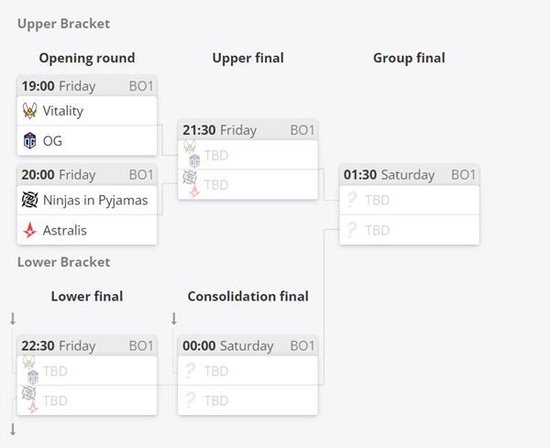
Task: Open the Ninjas in Pyjamas team link
Action: point(95,200)
